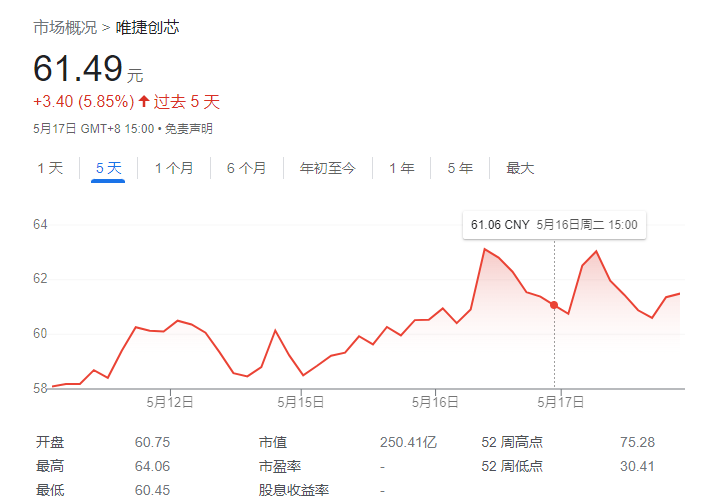The image size is (706, 503).
Task: Switch to the 6 个月 tab
Action: 247,168
